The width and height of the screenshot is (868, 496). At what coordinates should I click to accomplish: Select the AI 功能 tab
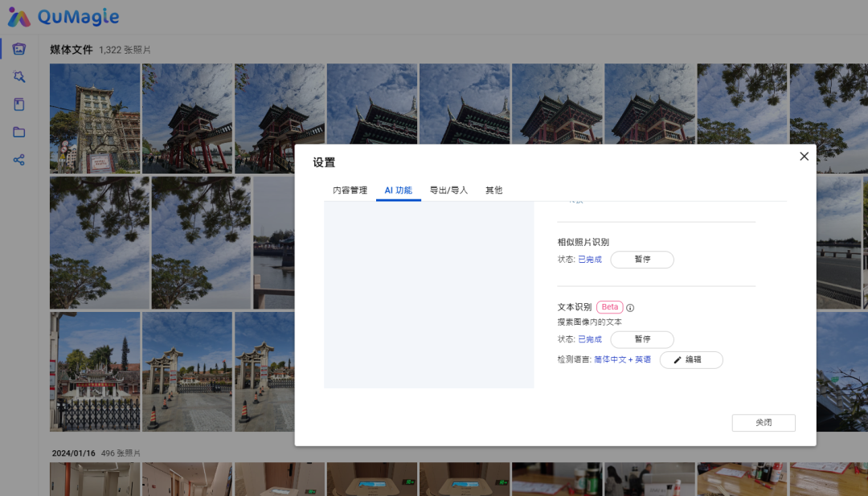(x=398, y=190)
